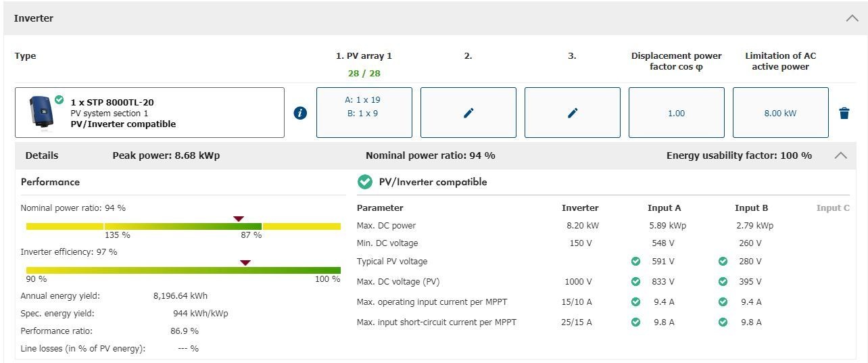Open the PV array 1 string configuration box
868x363 pixels.
click(x=364, y=112)
